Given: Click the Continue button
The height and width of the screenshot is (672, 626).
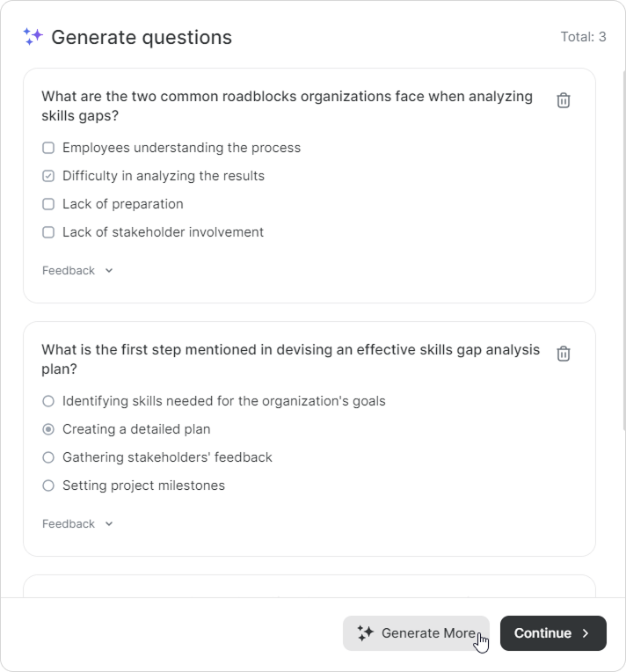Looking at the screenshot, I should coord(553,633).
